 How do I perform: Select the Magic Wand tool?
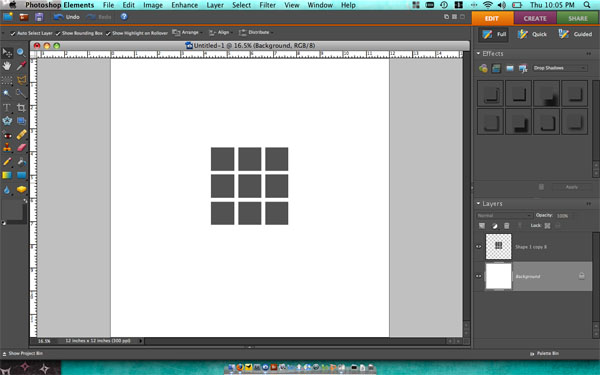pos(7,93)
